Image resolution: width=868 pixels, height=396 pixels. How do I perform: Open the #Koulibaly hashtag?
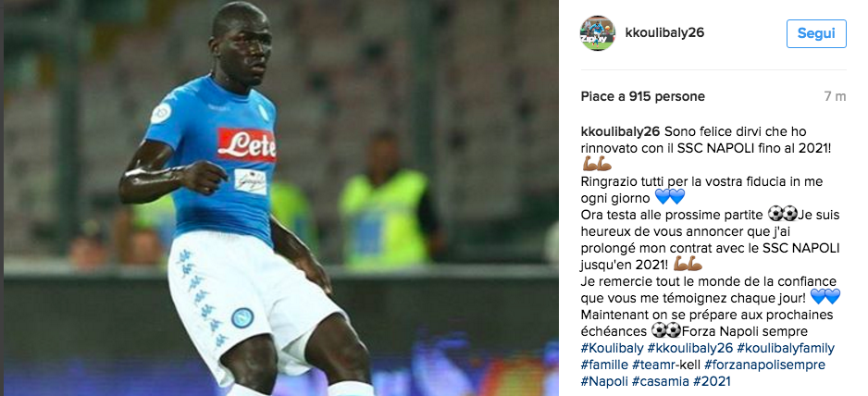613,349
